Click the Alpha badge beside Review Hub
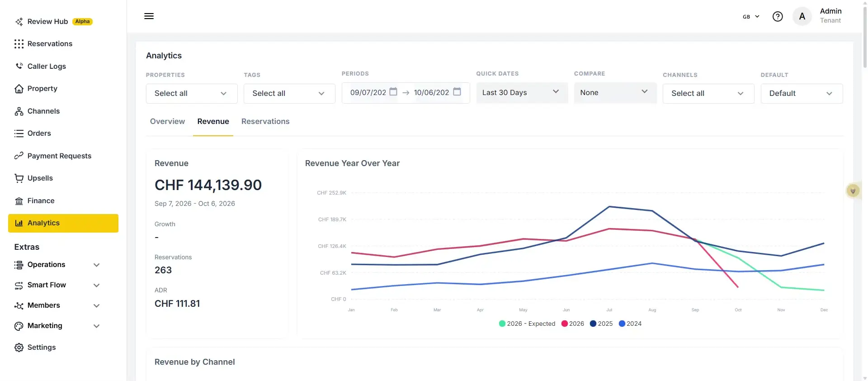This screenshot has width=868, height=381. pyautogui.click(x=82, y=22)
